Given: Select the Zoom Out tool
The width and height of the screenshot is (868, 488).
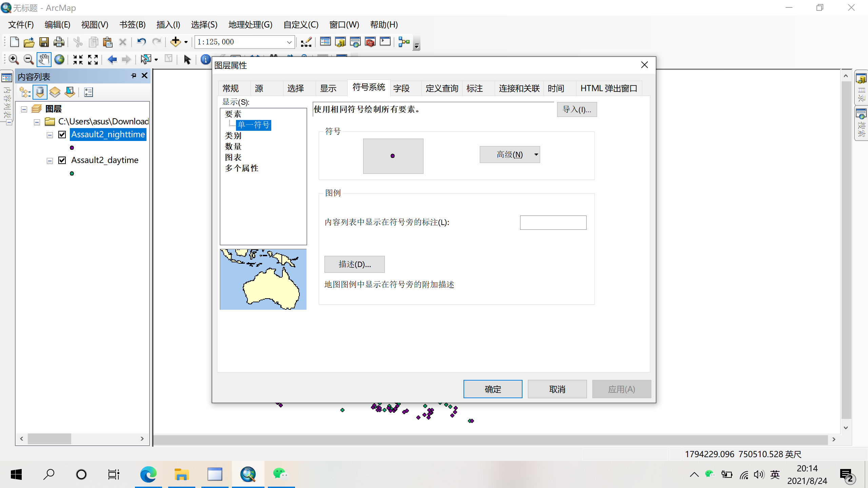Looking at the screenshot, I should 28,60.
